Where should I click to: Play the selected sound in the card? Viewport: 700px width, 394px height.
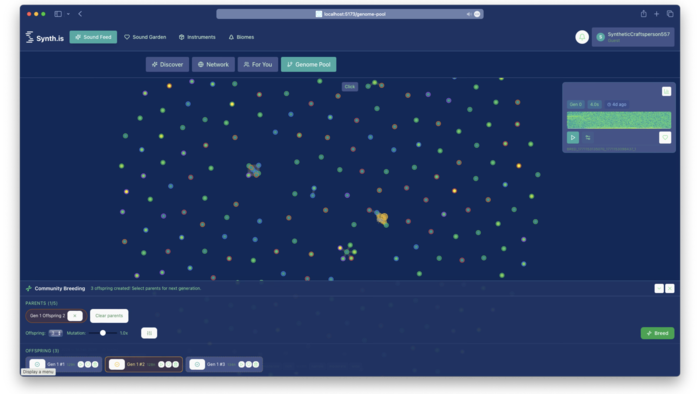pos(573,137)
